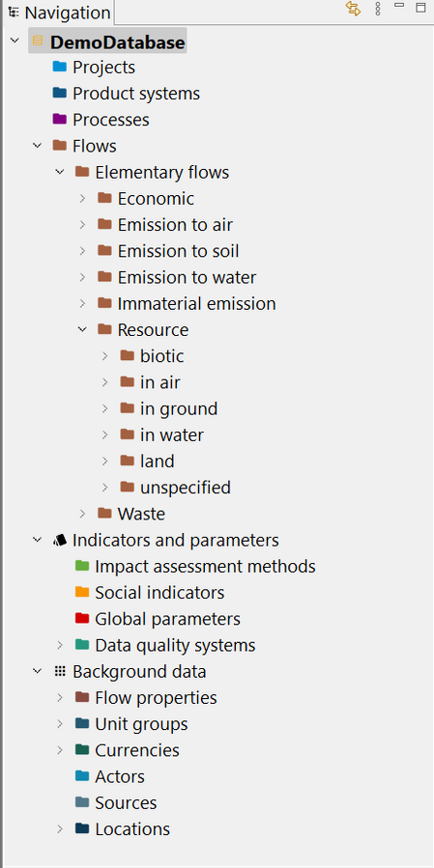434x868 pixels.
Task: Select the Product systems entry
Action: coord(135,93)
